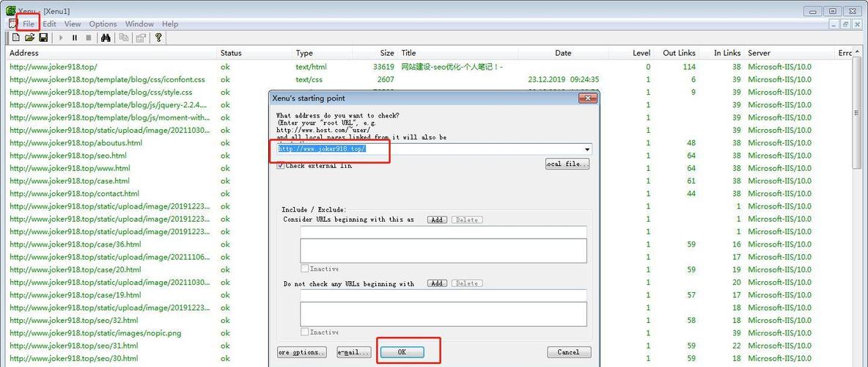Sort by the Date column header
This screenshot has height=367, width=868.
click(563, 53)
